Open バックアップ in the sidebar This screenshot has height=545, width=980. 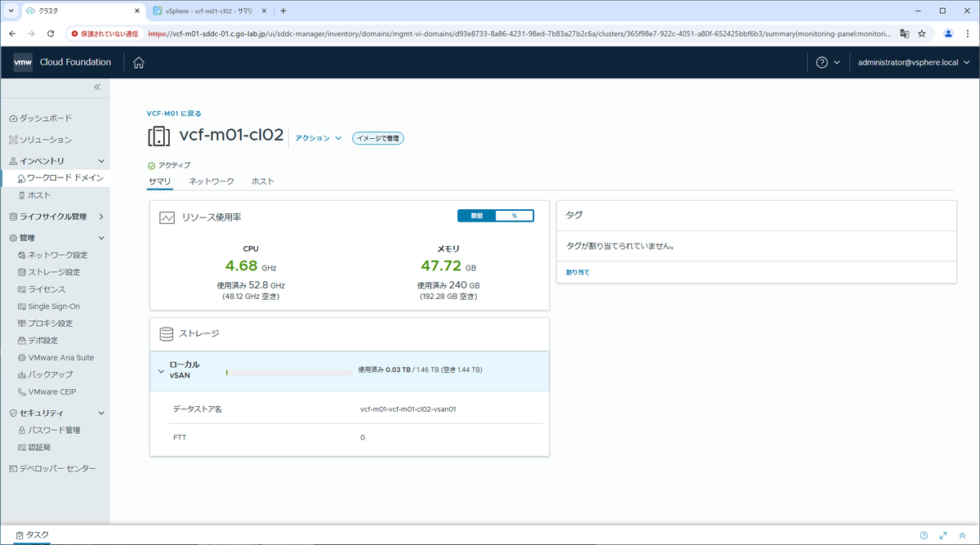tap(45, 374)
